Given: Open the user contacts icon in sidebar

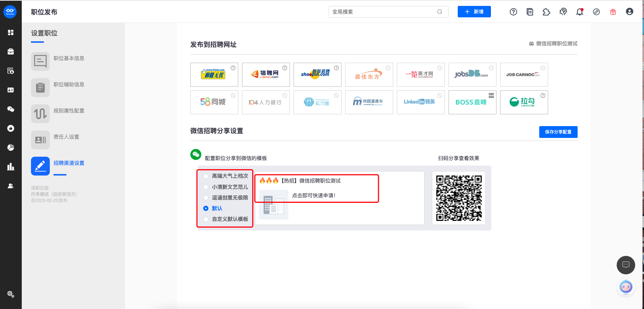Looking at the screenshot, I should (11, 186).
